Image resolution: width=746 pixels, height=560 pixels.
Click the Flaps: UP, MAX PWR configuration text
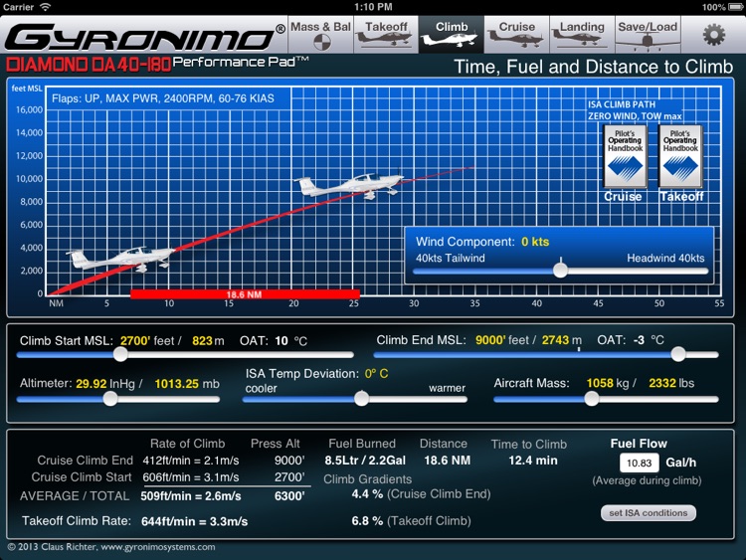163,98
